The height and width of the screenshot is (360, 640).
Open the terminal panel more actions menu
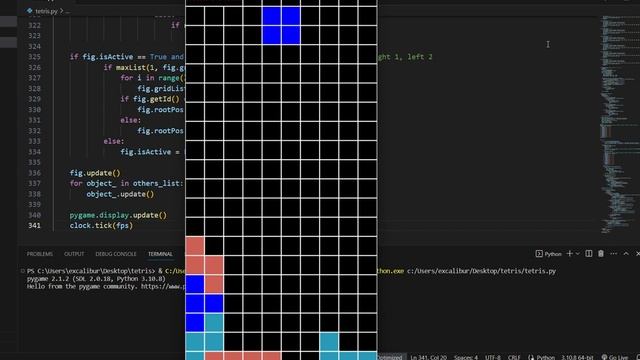(x=613, y=254)
